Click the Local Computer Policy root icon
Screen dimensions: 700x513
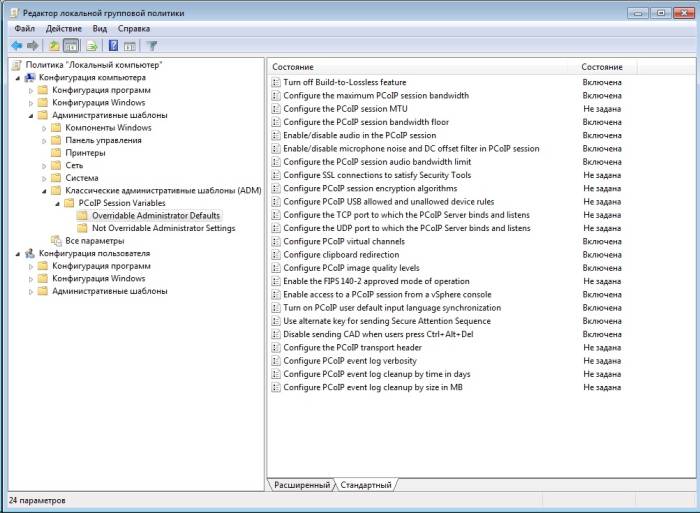[x=17, y=65]
